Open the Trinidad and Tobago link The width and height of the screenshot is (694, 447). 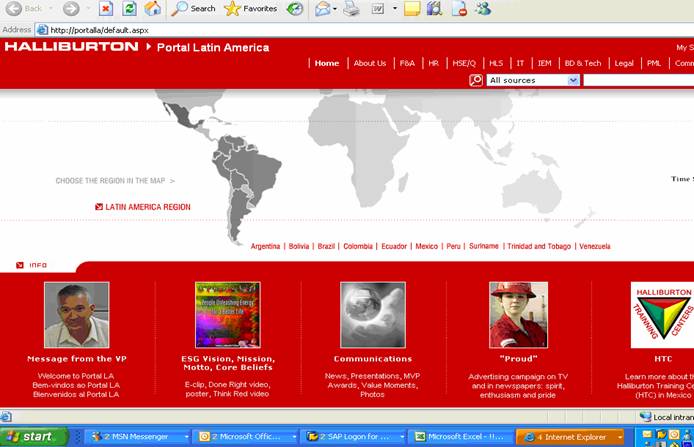(x=539, y=246)
